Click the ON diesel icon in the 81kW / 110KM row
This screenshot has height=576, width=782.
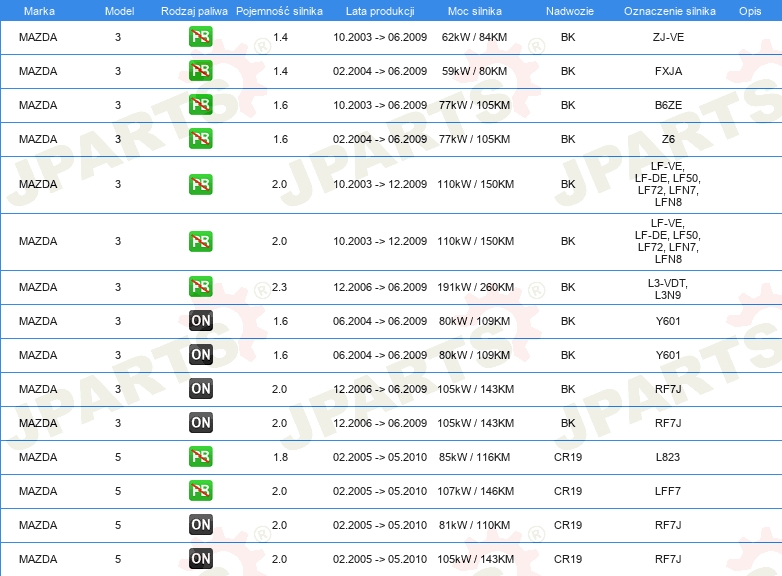pyautogui.click(x=200, y=525)
